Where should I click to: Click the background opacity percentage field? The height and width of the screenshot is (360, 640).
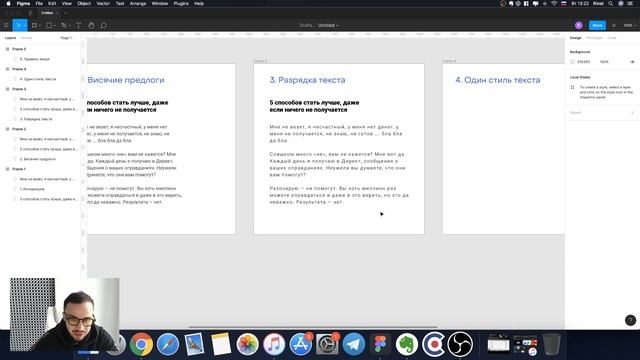[x=604, y=62]
